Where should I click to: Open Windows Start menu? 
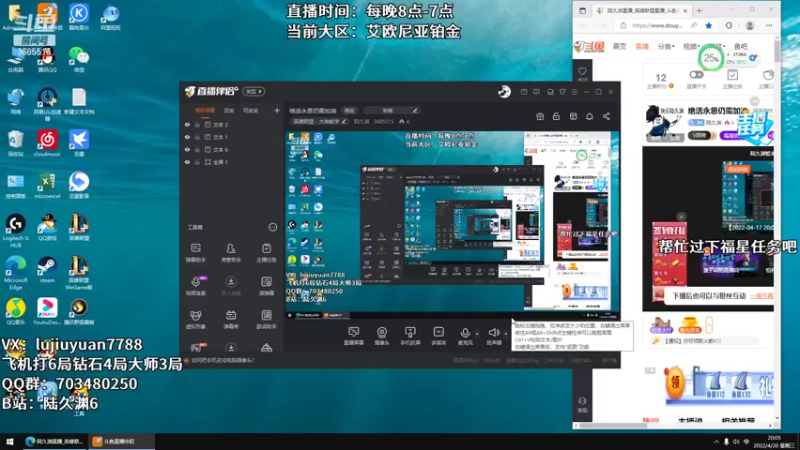point(9,441)
